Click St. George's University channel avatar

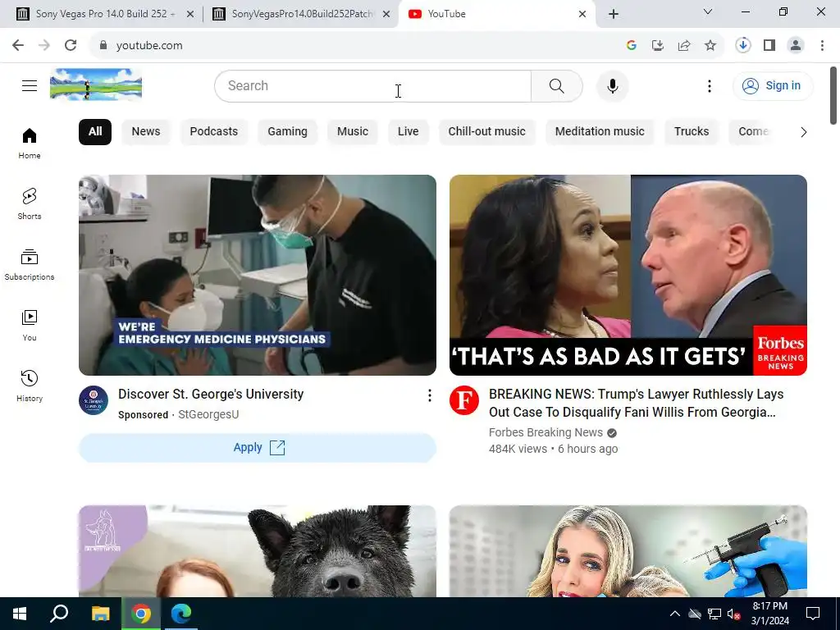(x=94, y=400)
